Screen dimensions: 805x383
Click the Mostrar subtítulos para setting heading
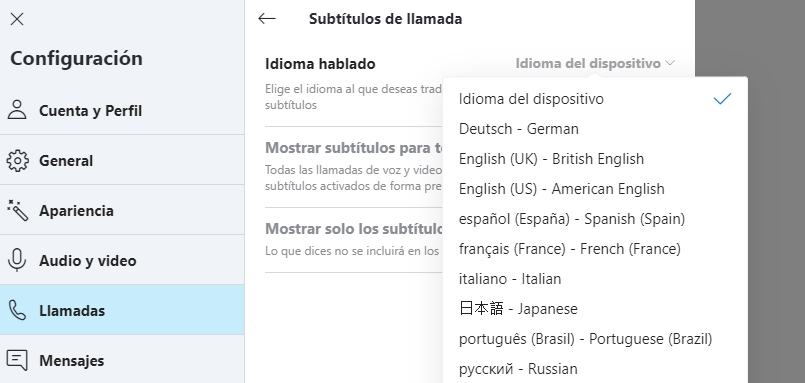click(x=354, y=148)
